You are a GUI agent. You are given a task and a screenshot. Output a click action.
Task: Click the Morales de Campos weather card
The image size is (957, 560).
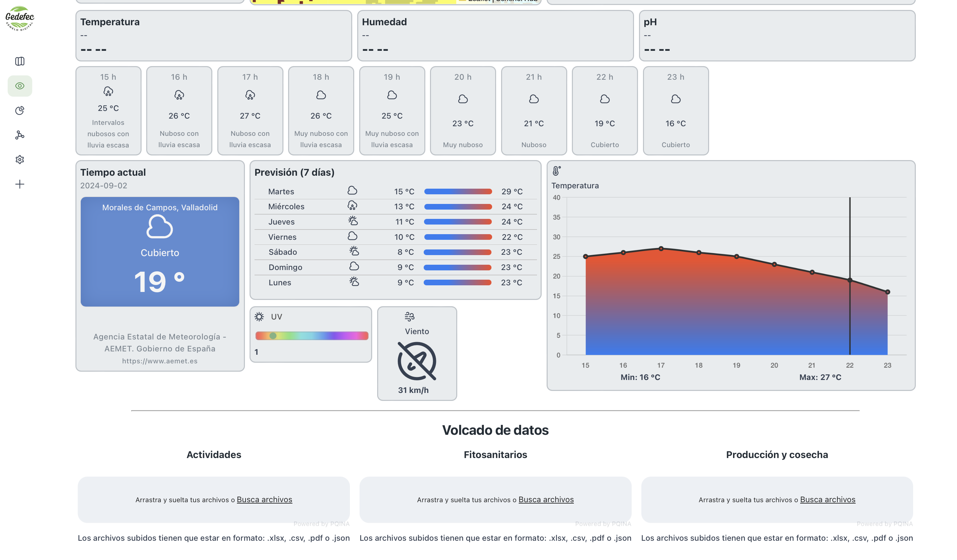click(x=159, y=251)
